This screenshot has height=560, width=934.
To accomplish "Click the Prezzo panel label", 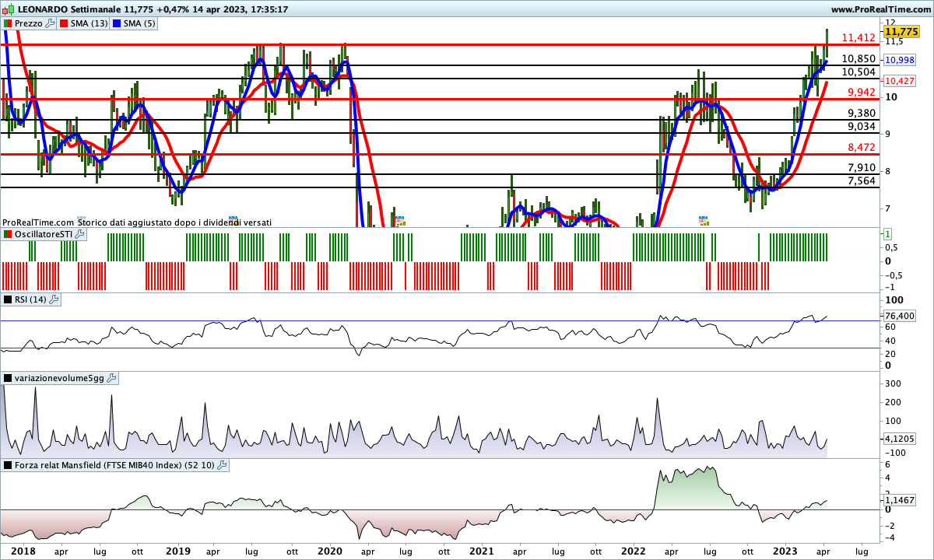I will pos(29,23).
